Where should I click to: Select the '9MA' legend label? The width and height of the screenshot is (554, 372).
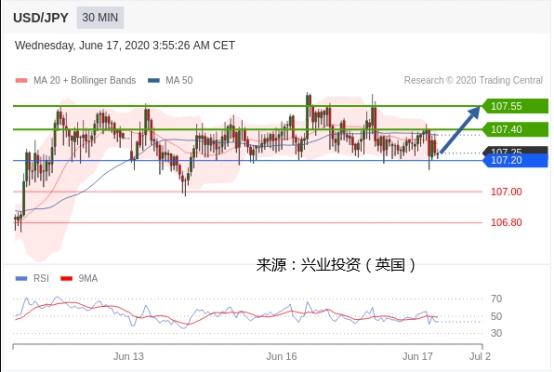click(88, 279)
